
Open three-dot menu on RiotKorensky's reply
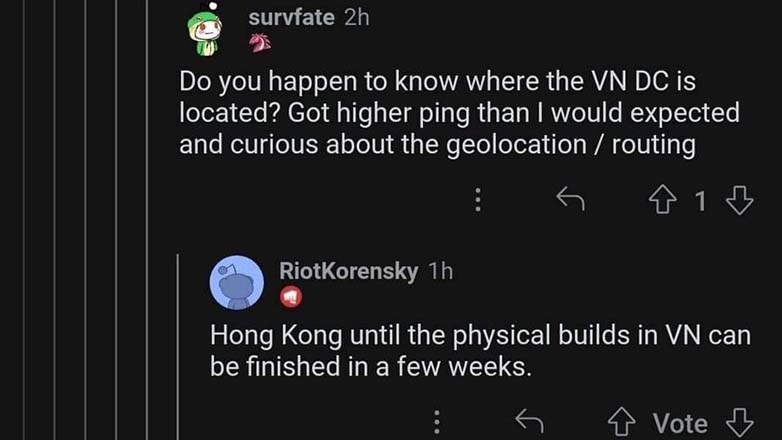[437, 422]
